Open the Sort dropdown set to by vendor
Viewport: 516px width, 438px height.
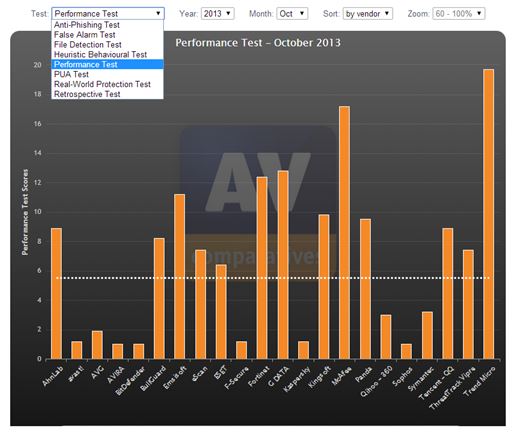pos(368,14)
